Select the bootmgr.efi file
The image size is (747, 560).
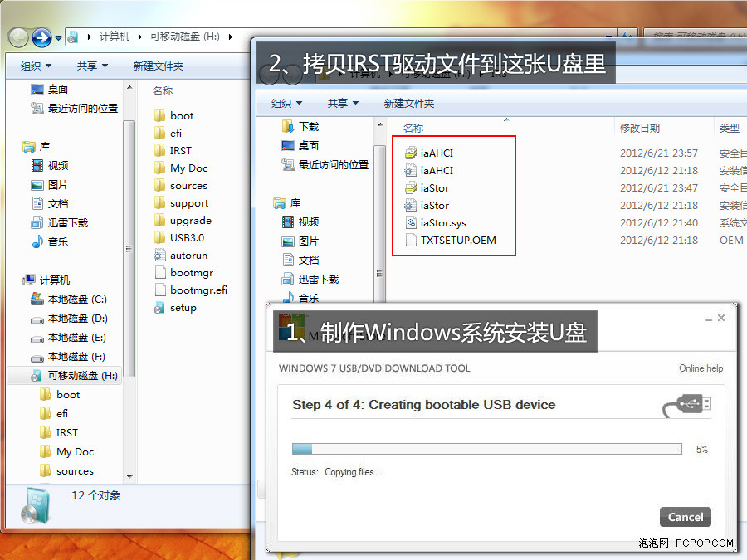pyautogui.click(x=198, y=290)
